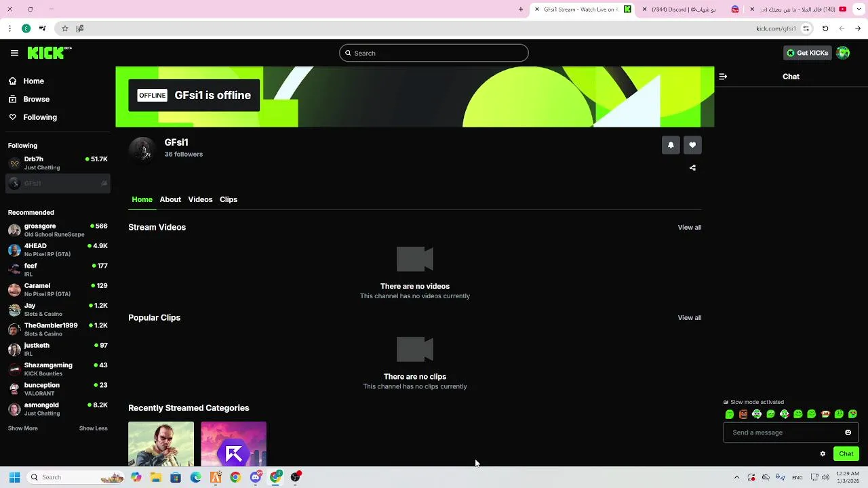Collapse the chat panel
This screenshot has width=868, height=488.
(723, 77)
